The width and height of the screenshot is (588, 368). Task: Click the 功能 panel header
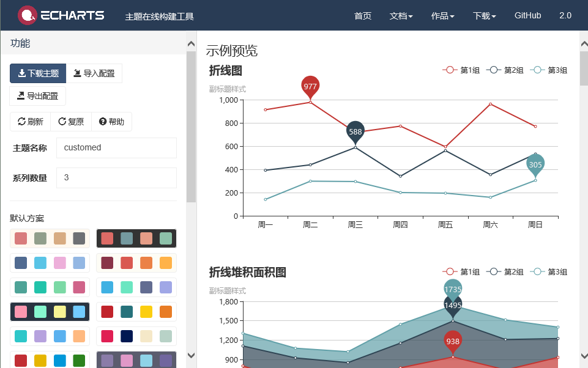click(x=20, y=43)
